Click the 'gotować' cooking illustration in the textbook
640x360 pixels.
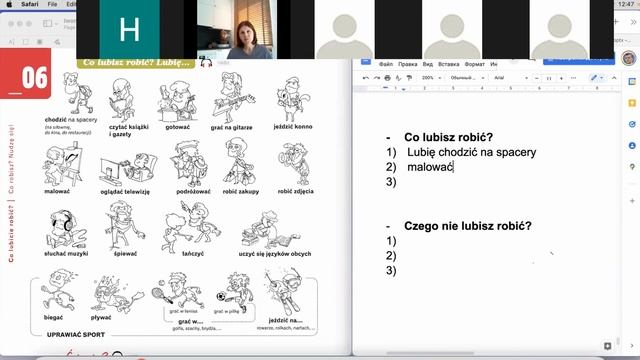click(x=178, y=102)
